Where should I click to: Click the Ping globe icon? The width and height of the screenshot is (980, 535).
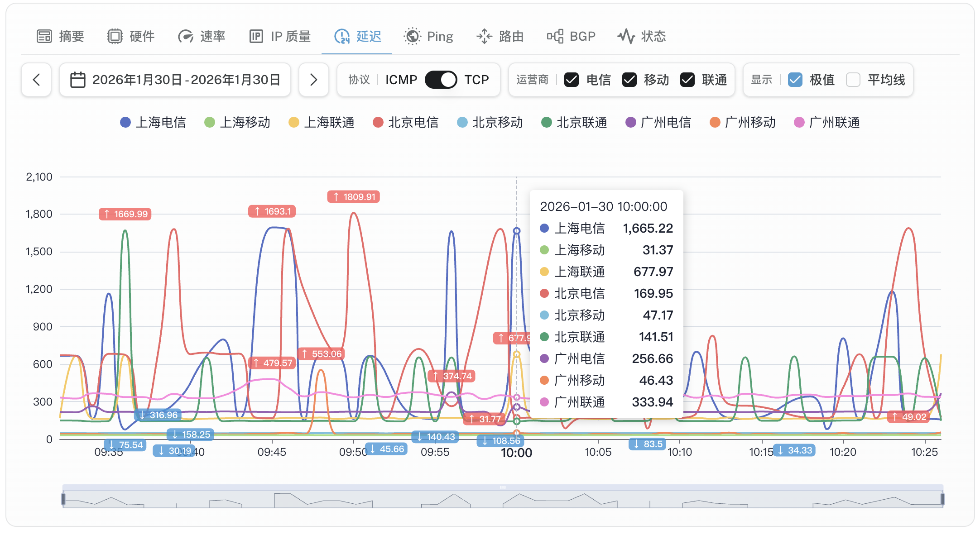[412, 36]
